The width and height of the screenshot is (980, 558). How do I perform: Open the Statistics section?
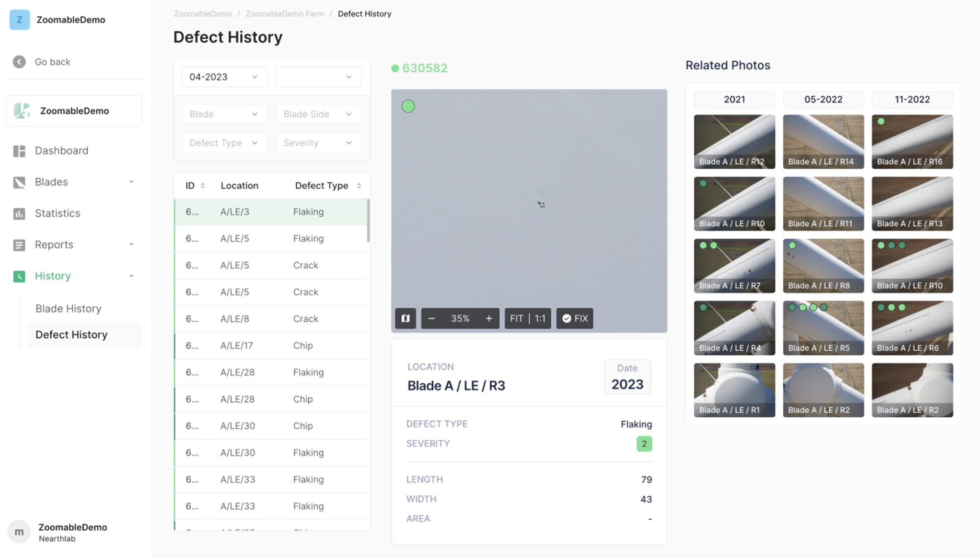(x=57, y=213)
